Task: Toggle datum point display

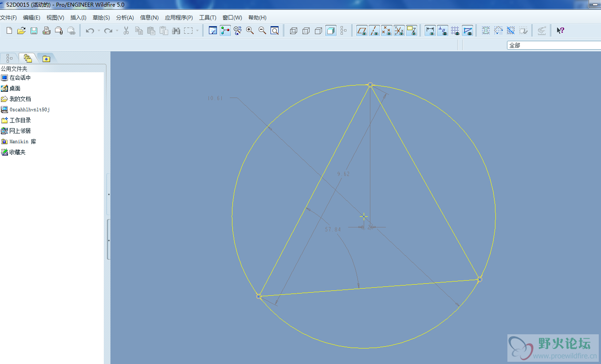Action: [x=387, y=31]
